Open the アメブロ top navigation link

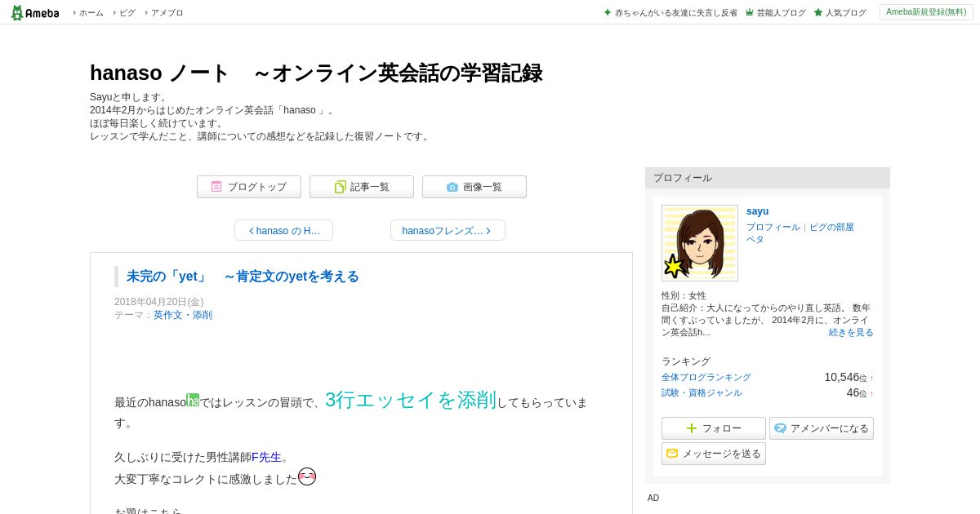tap(167, 13)
